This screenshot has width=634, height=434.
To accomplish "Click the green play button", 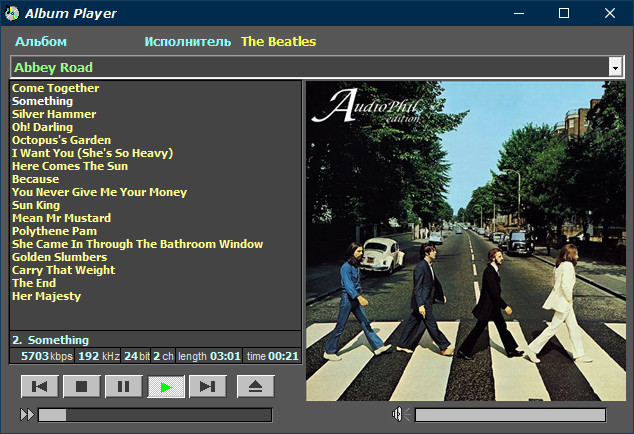I will (x=166, y=387).
